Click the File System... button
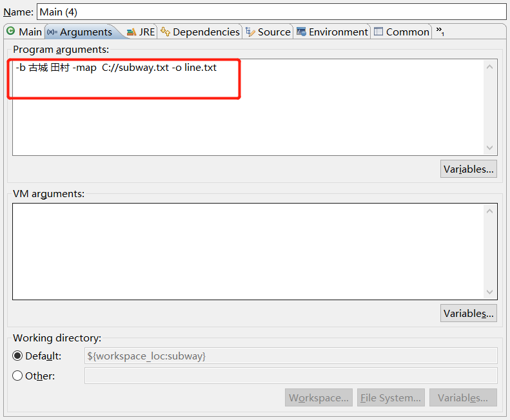 click(391, 397)
